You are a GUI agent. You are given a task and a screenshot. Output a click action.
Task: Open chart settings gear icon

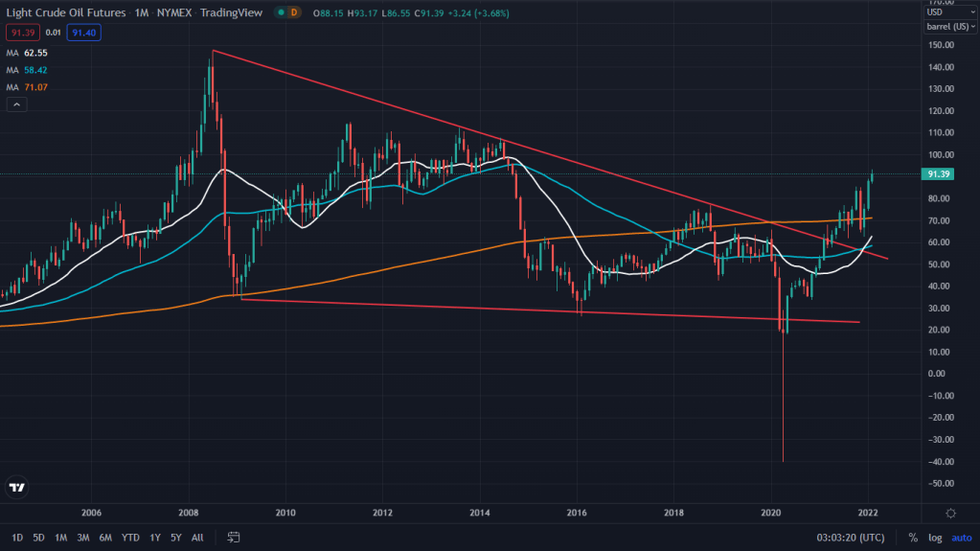(950, 514)
